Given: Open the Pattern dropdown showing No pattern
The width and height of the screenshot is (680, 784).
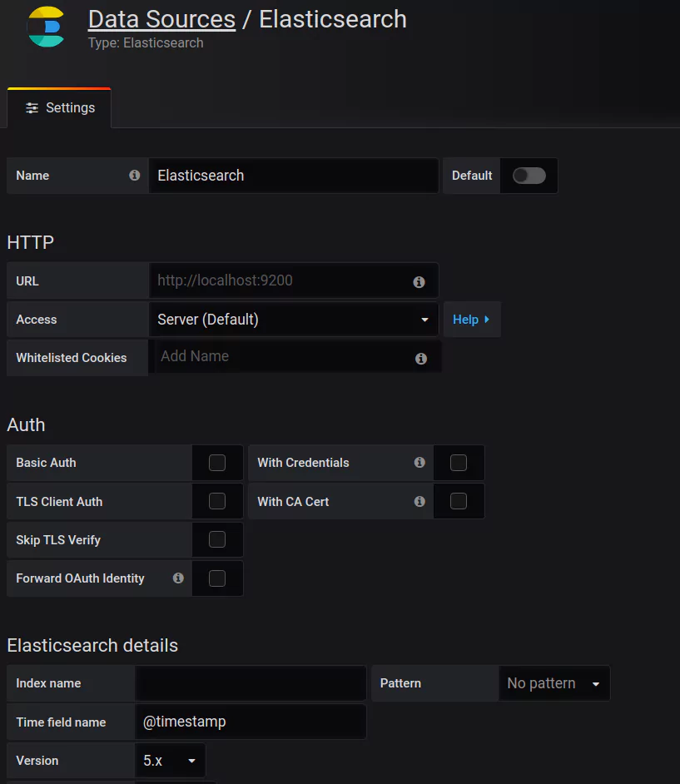Looking at the screenshot, I should [553, 683].
